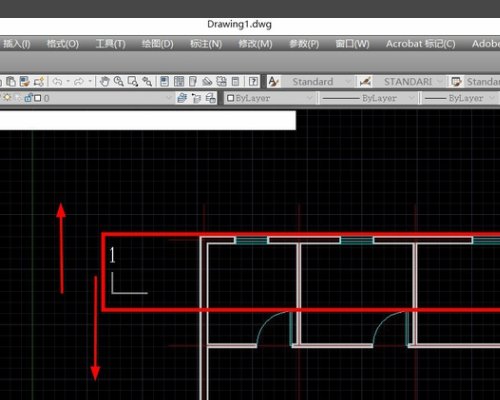The width and height of the screenshot is (500, 400).
Task: Click the Text Style icon
Action: coord(273,82)
